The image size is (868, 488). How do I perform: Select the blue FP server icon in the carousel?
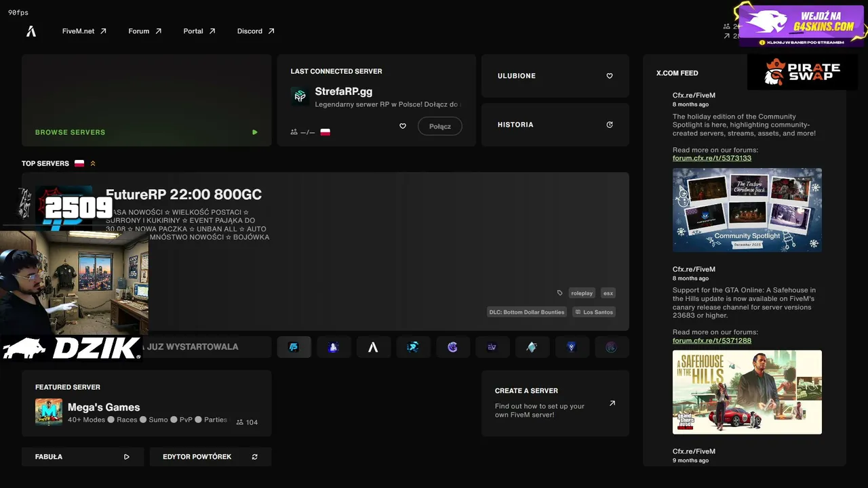point(294,347)
